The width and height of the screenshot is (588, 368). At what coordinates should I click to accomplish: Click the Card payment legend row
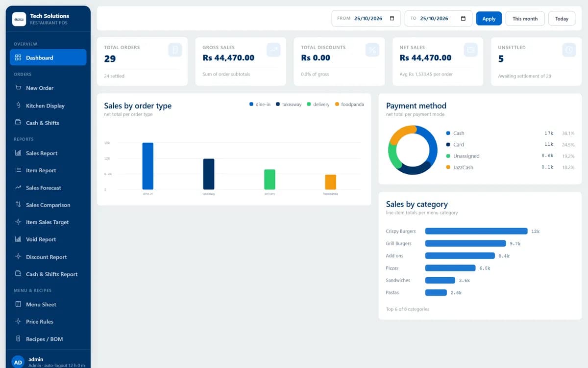point(510,144)
